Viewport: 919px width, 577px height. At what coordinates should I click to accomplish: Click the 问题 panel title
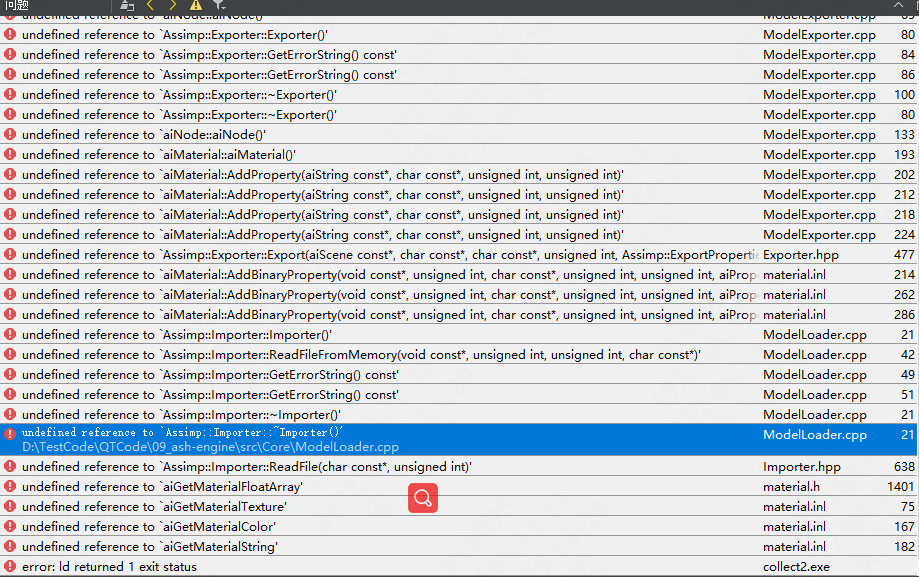[x=17, y=5]
